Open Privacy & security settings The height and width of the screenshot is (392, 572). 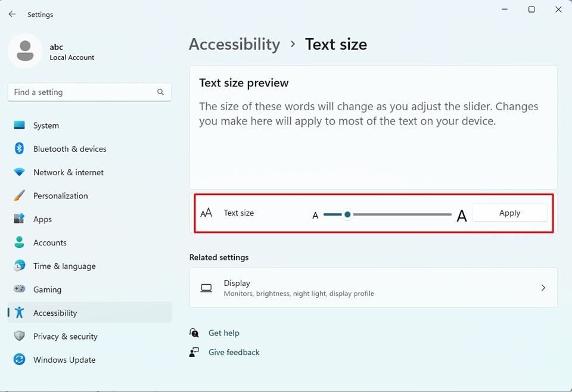click(x=18, y=336)
